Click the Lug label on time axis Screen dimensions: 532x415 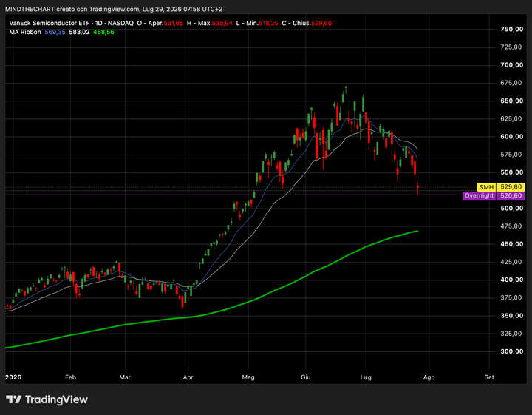pyautogui.click(x=366, y=377)
